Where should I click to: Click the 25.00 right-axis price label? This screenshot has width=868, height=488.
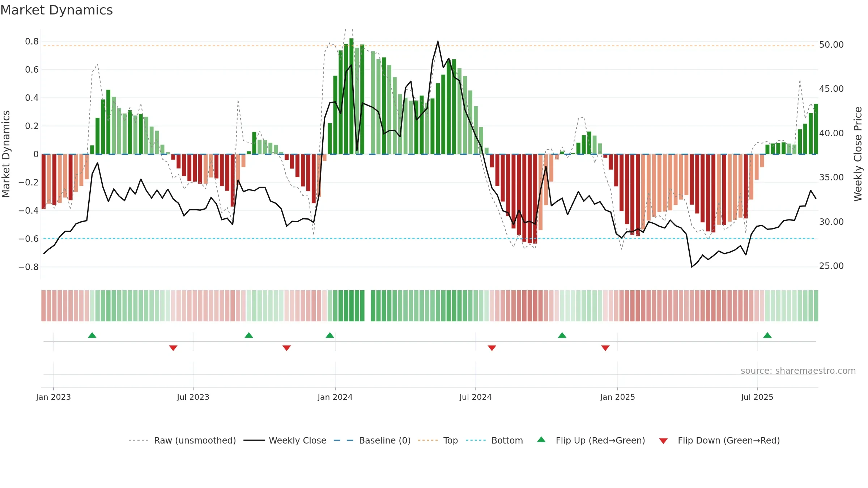click(x=831, y=266)
